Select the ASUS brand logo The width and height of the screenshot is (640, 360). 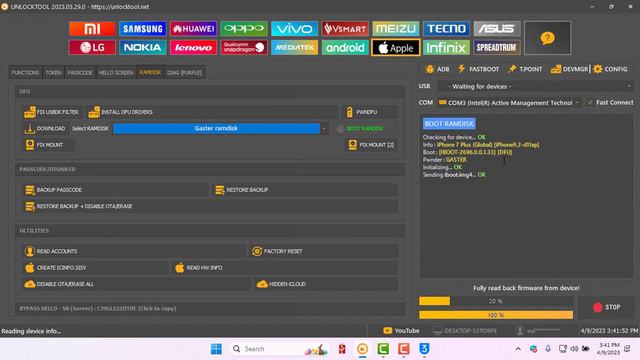tap(497, 29)
